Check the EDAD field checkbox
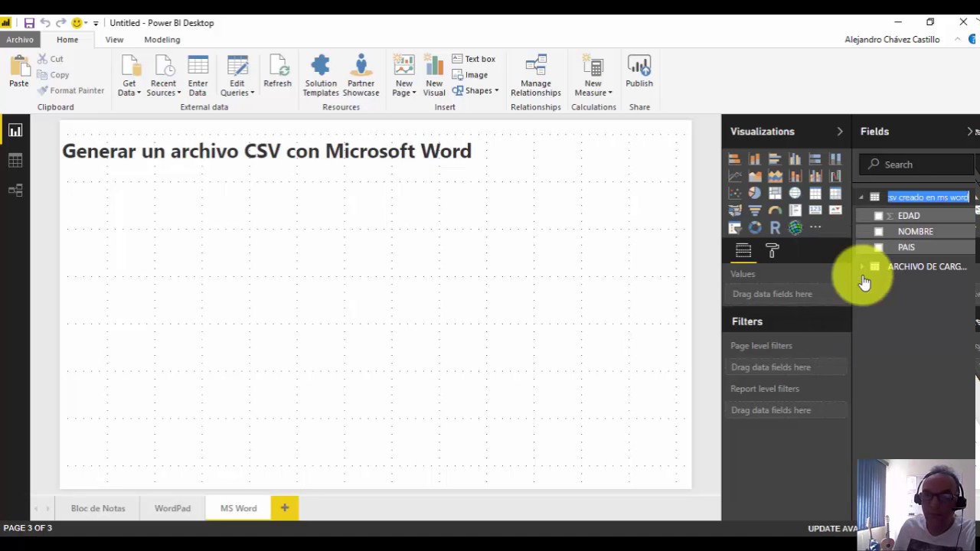This screenshot has height=551, width=980. click(x=878, y=216)
